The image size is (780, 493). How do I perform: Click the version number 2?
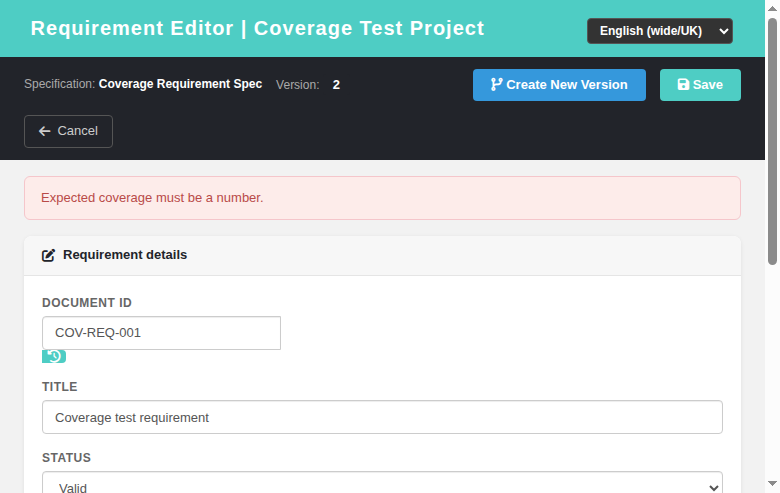click(x=336, y=85)
